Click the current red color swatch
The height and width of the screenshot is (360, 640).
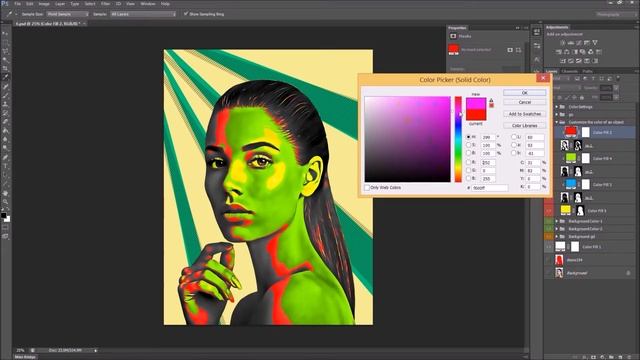[476, 115]
